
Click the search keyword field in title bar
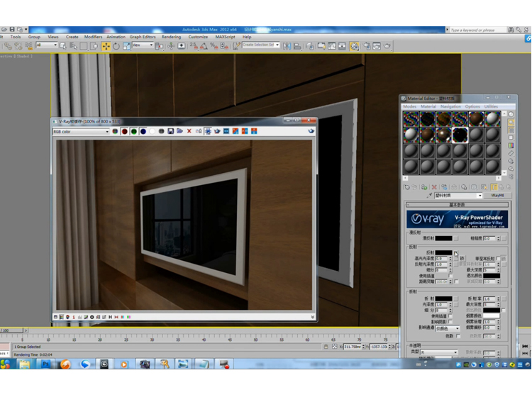477,30
